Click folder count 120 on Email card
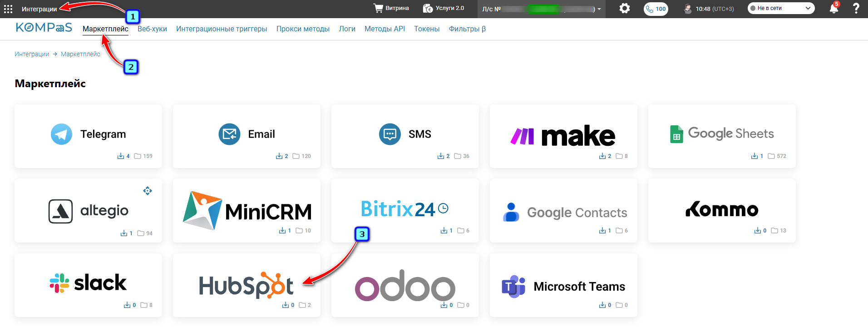 coord(301,156)
